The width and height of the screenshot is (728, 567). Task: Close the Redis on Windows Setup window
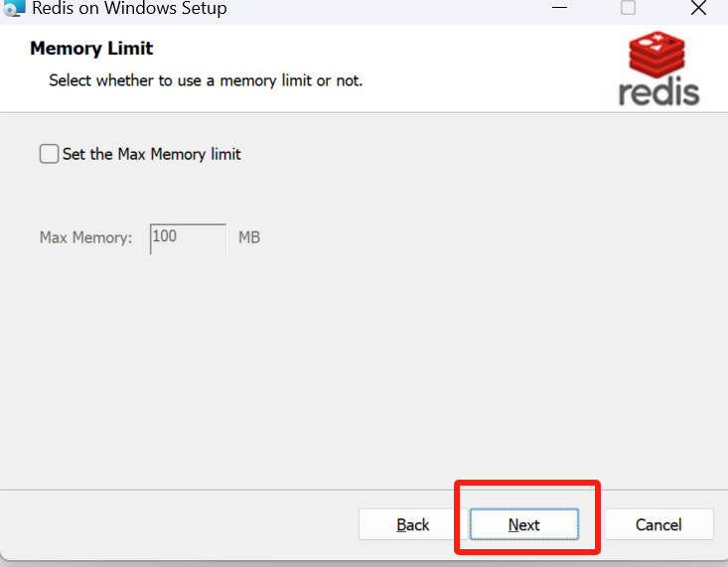click(698, 8)
